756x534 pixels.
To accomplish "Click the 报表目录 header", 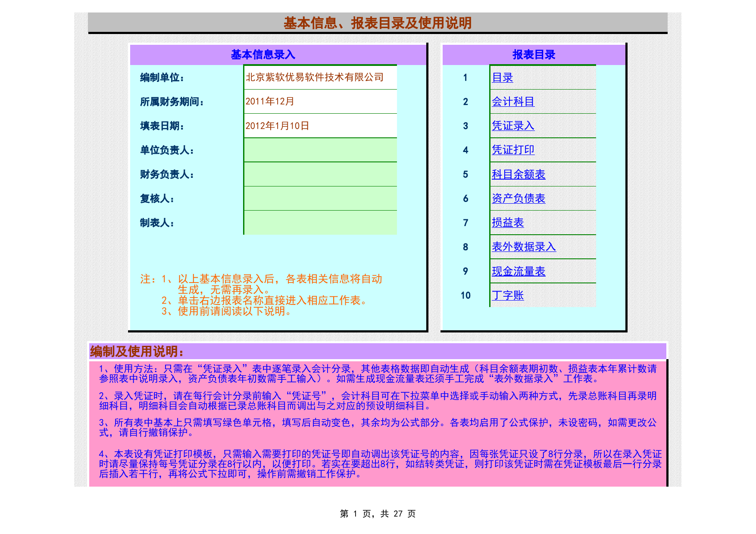I will coord(534,55).
